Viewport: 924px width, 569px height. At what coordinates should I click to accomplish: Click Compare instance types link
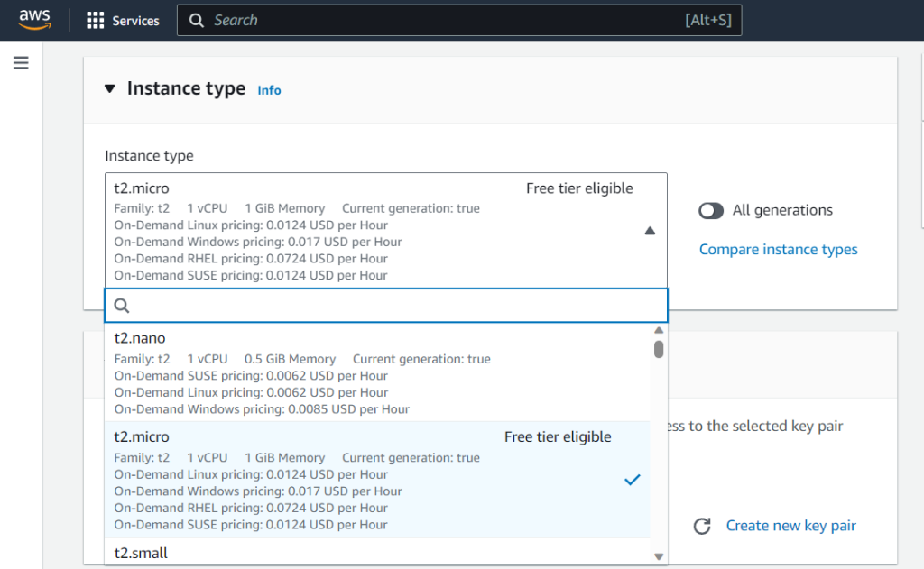pos(778,250)
